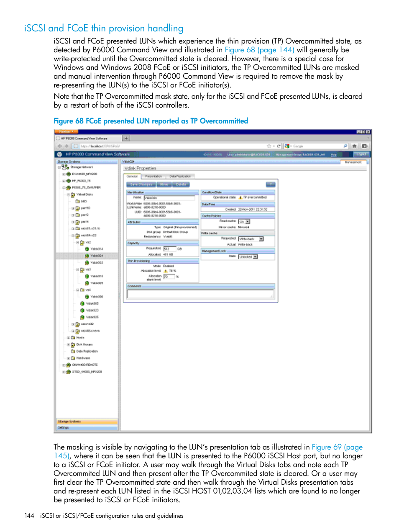Screen dimensions: 399x532
Task: Edit the Vdisk Name field
Action: (x=169, y=198)
